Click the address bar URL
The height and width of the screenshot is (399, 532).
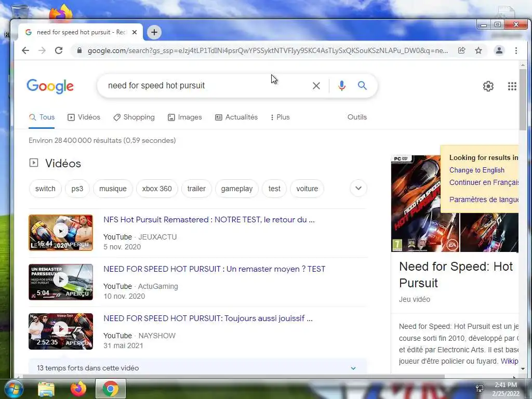268,50
